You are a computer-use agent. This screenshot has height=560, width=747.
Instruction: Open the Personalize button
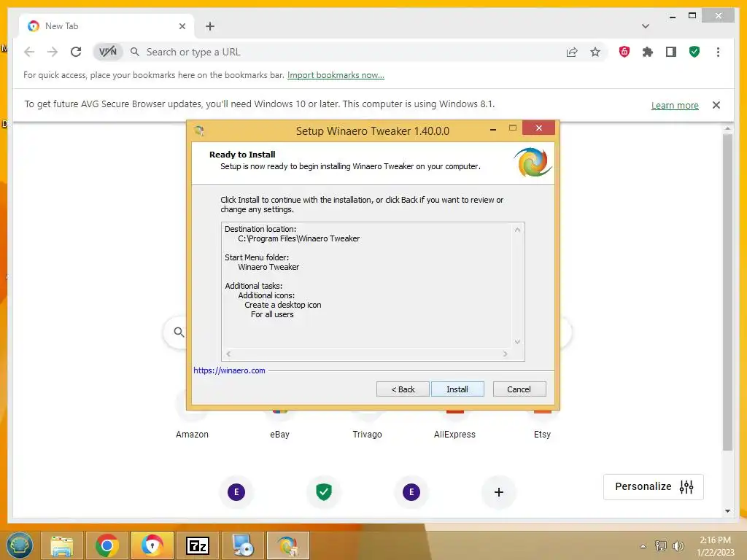pos(653,486)
